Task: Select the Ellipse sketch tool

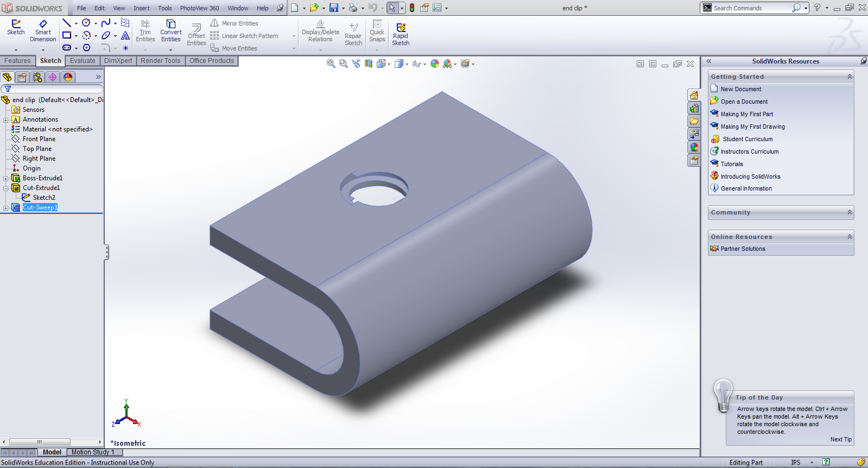Action: click(106, 35)
